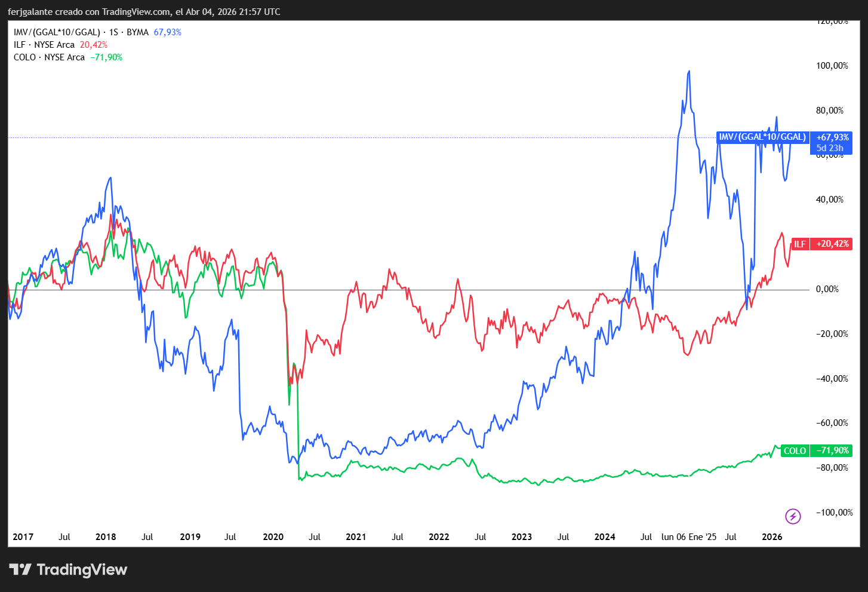
Task: Select the COLO NYSE Arca legend entry
Action: pyautogui.click(x=49, y=57)
